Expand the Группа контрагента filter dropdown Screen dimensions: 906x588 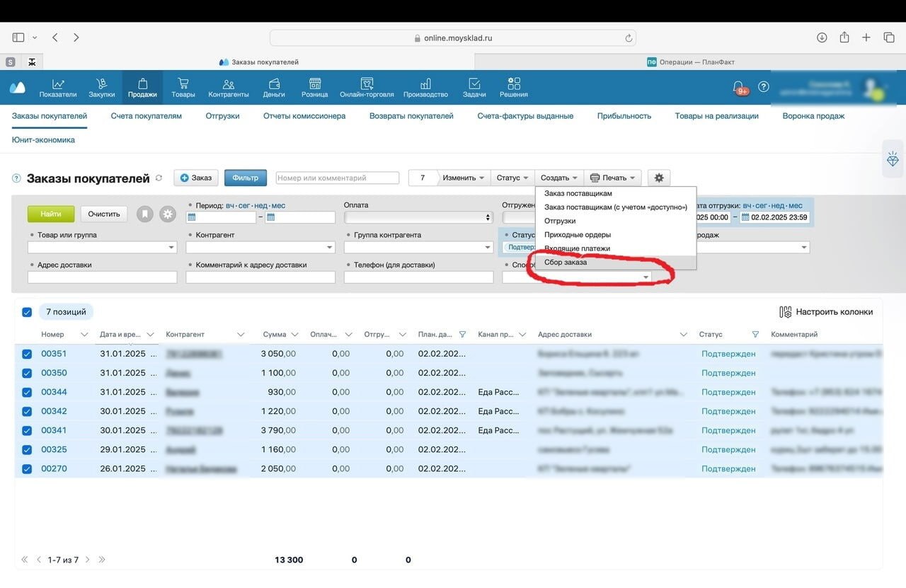(488, 248)
